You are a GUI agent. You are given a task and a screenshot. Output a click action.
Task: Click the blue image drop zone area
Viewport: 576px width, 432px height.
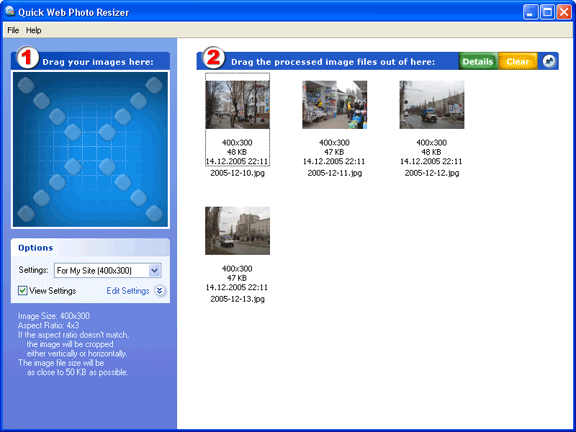point(90,149)
